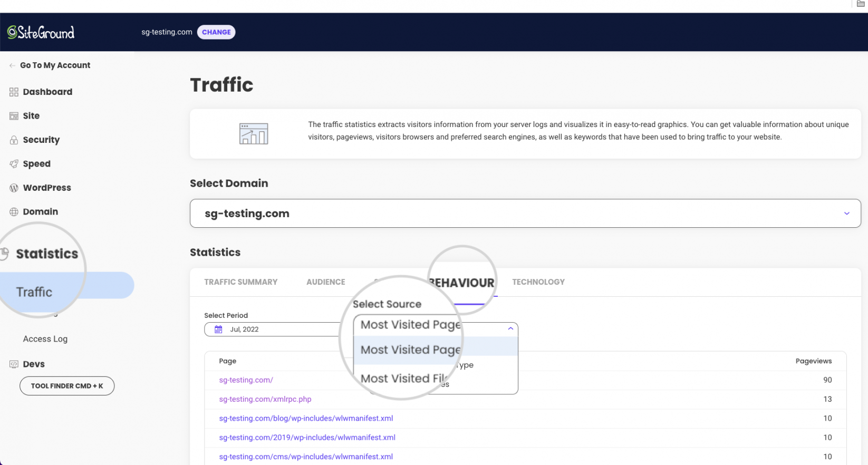The width and height of the screenshot is (868, 465).
Task: Click the traffic chart illustration icon
Action: pos(254,133)
